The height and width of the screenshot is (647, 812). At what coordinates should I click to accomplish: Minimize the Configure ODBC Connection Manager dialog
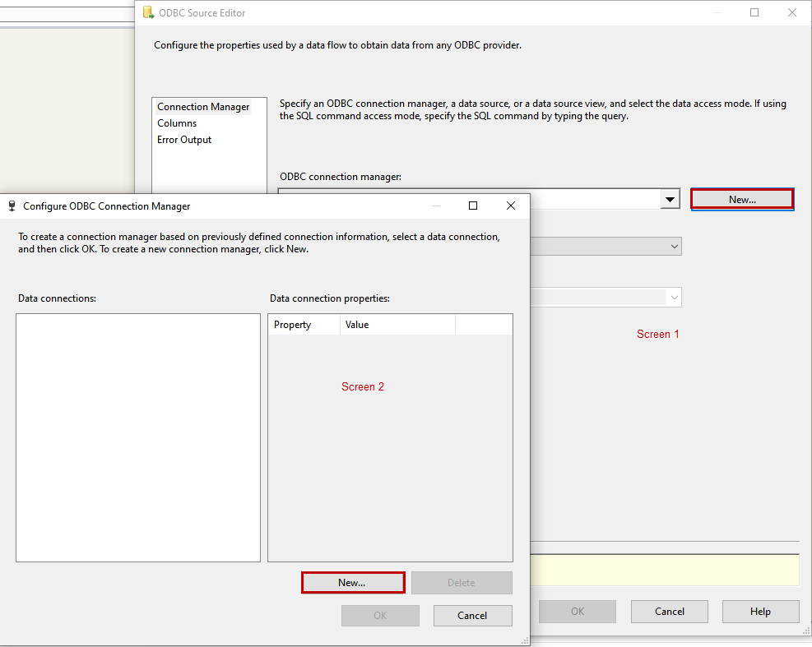436,206
